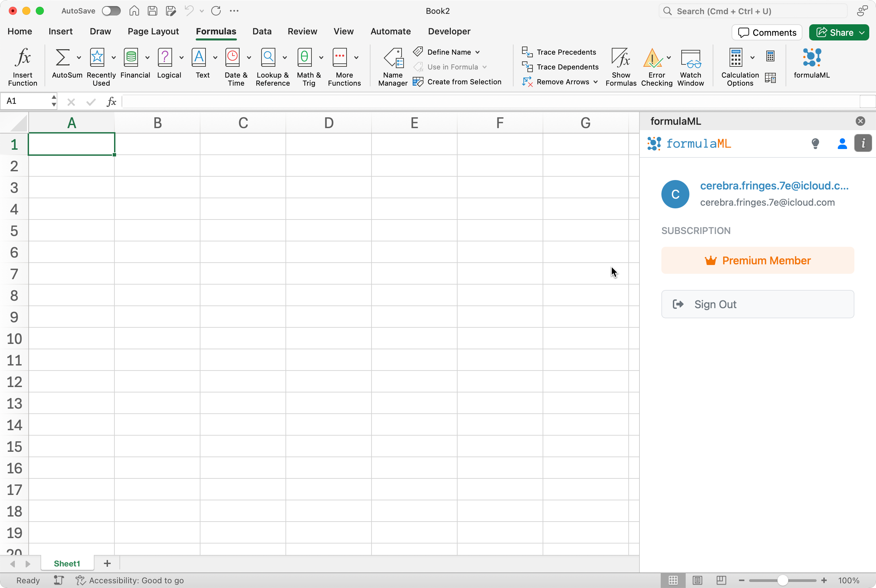
Task: Open Date & Time functions
Action: pos(232,57)
